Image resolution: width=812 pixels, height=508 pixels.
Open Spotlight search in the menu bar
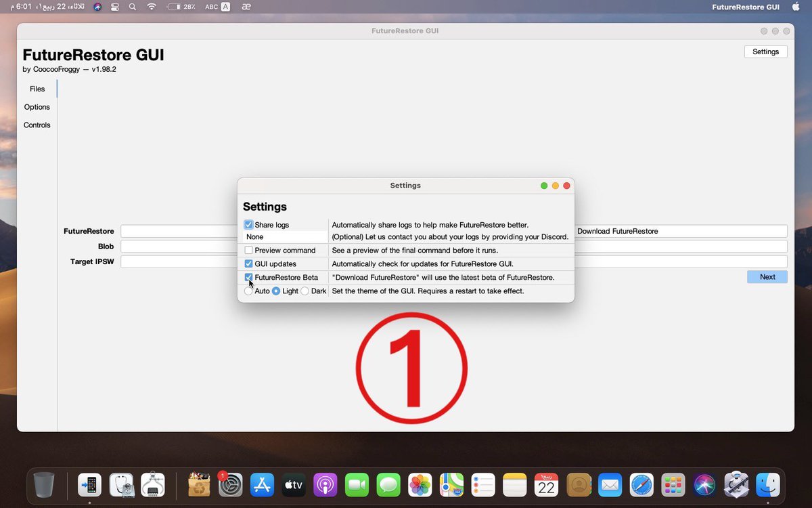coord(132,7)
